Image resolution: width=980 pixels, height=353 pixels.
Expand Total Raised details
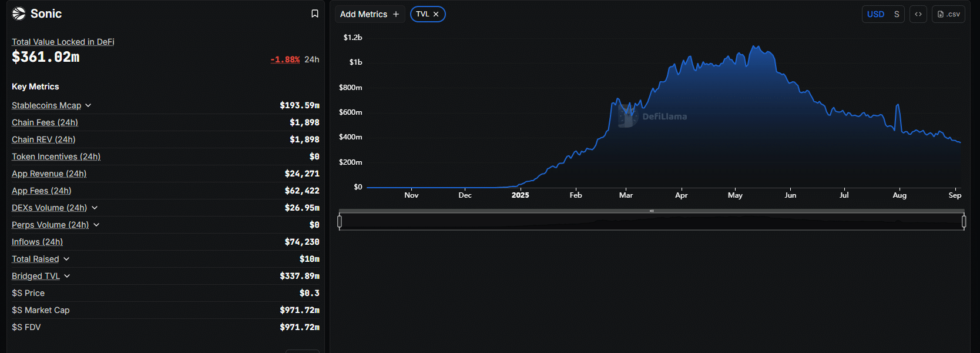(66, 259)
